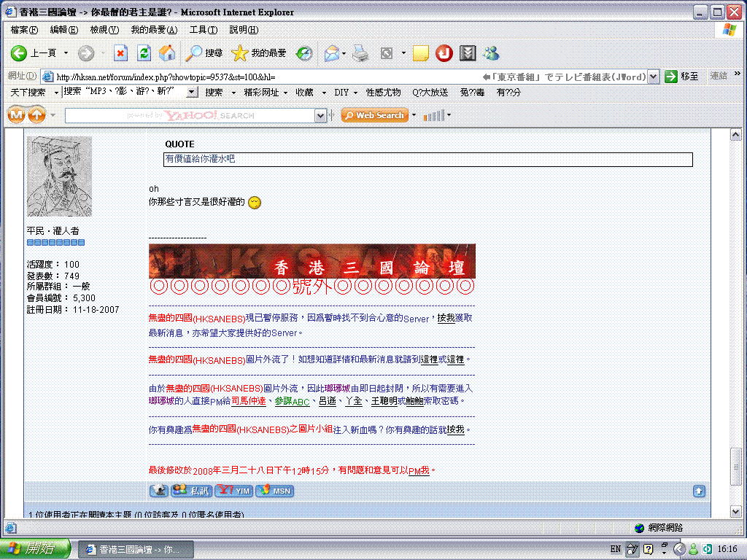The height and width of the screenshot is (560, 747).
Task: Open 天下搜索 dropdown arrow
Action: (56, 93)
